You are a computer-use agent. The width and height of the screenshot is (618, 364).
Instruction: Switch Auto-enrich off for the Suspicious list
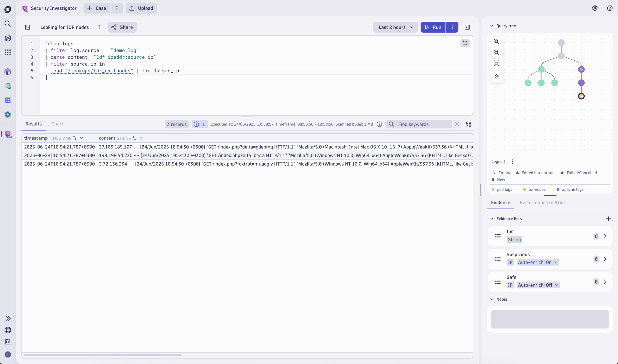pyautogui.click(x=538, y=262)
